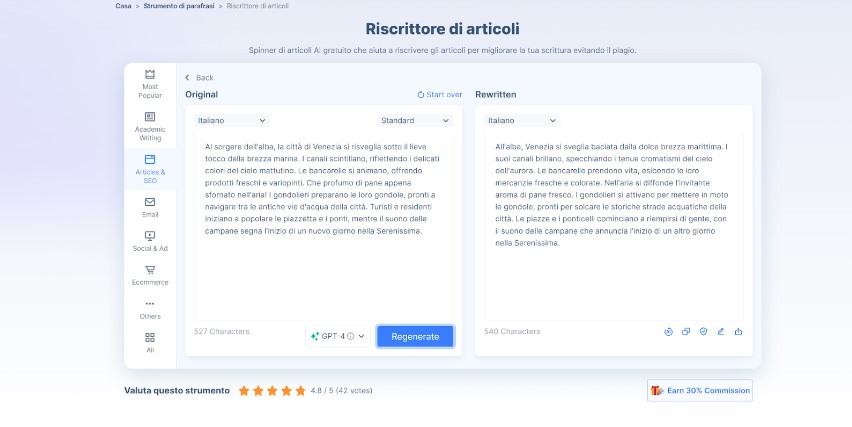Show the Others tools category
This screenshot has width=852, height=427.
(x=150, y=309)
